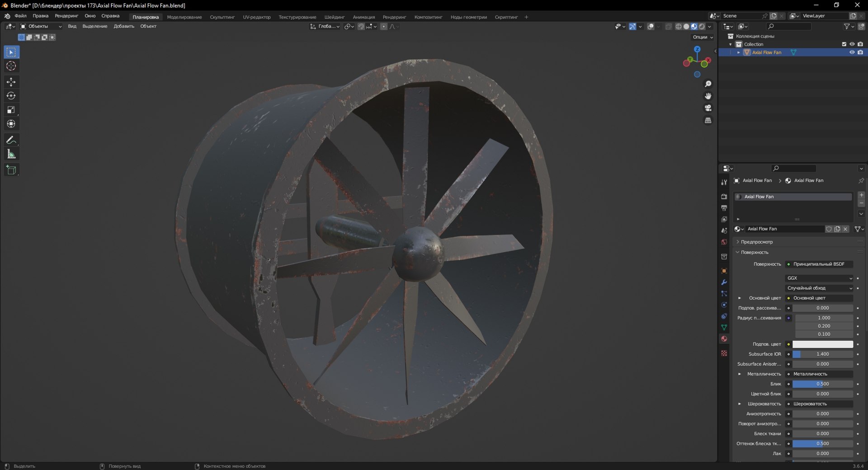Toggle proportional editing in header
The width and height of the screenshot is (868, 470).
click(384, 26)
